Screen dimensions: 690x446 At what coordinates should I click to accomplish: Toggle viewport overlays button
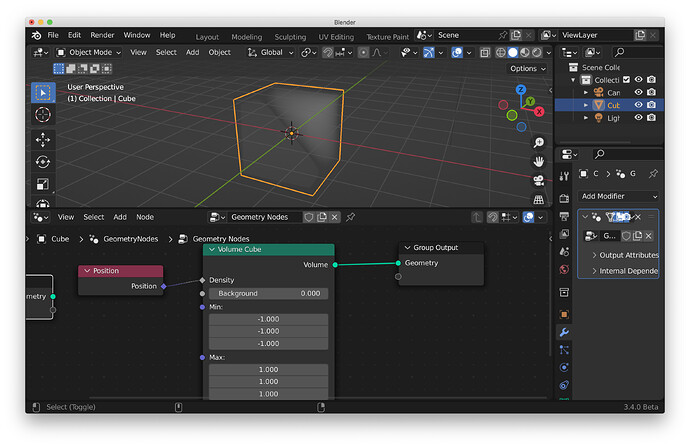pyautogui.click(x=457, y=52)
